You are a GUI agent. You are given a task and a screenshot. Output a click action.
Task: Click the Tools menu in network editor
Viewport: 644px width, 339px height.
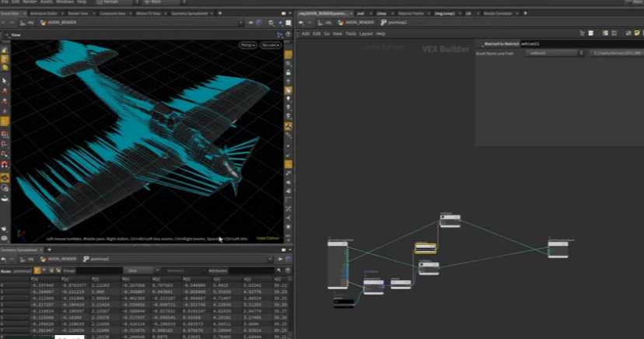[x=351, y=33]
